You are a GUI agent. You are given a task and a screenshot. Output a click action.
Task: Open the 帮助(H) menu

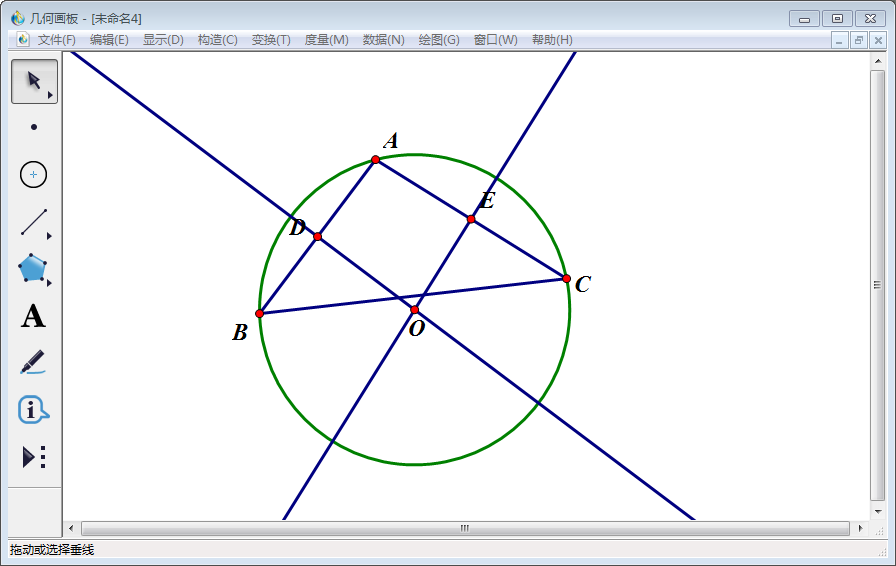(552, 40)
